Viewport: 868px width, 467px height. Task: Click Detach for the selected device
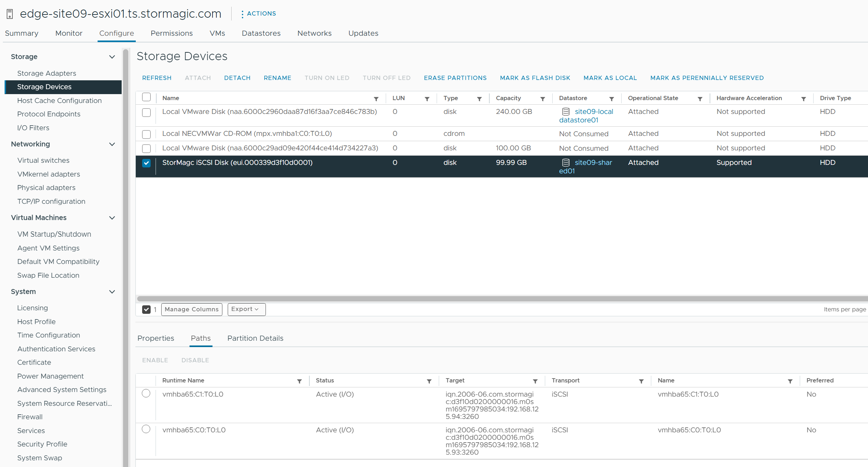click(237, 78)
